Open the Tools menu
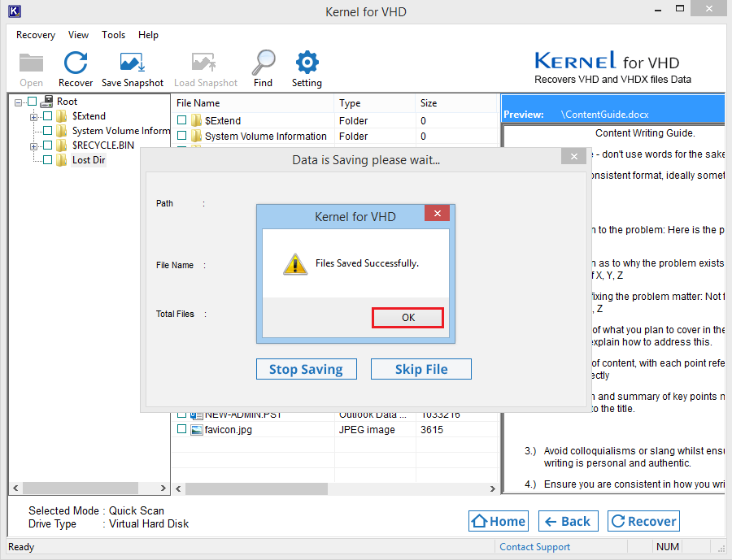The height and width of the screenshot is (560, 732). [113, 35]
